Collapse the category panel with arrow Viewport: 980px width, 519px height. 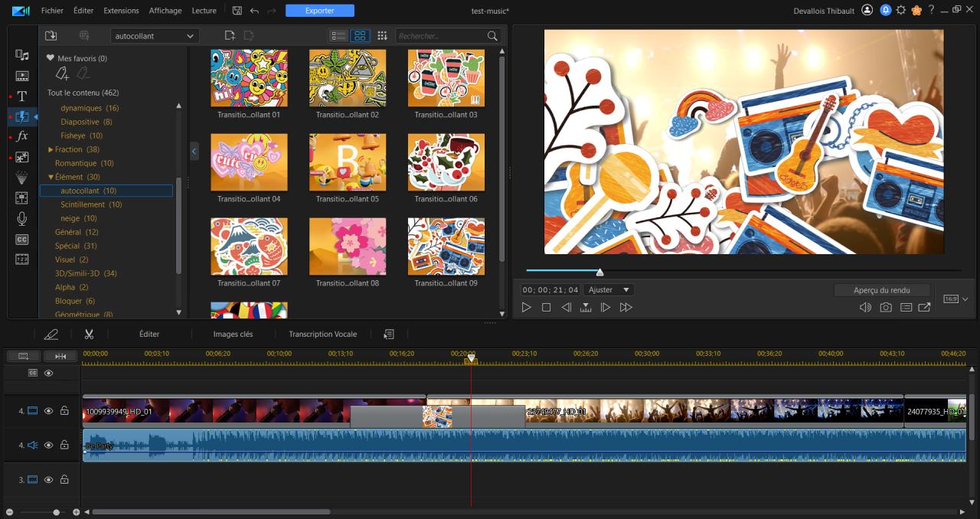194,152
